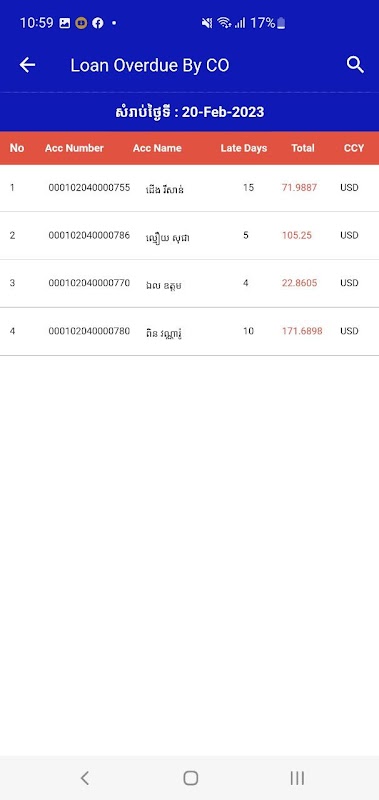The width and height of the screenshot is (379, 800).
Task: Tap the 20-Feb-2023 date banner
Action: tap(189, 112)
